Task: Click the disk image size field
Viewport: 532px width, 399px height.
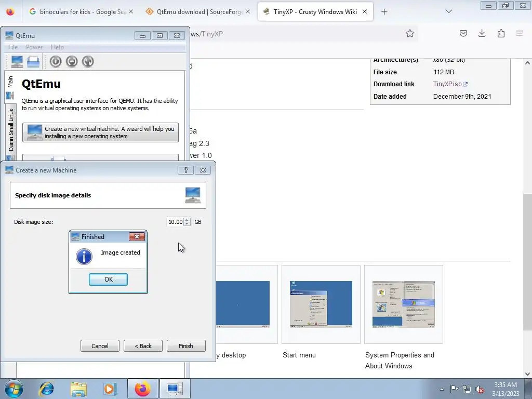Action: [175, 222]
